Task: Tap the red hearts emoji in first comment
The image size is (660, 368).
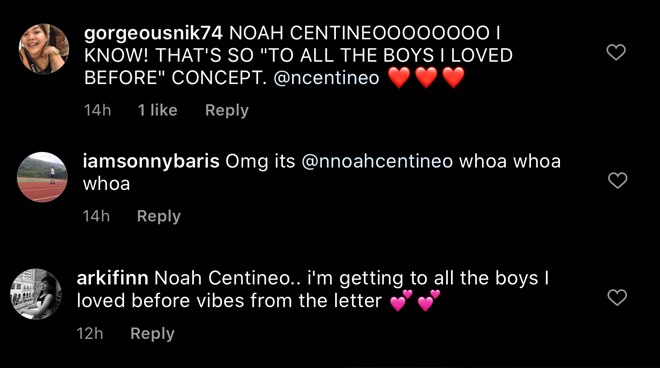Action: [x=426, y=77]
